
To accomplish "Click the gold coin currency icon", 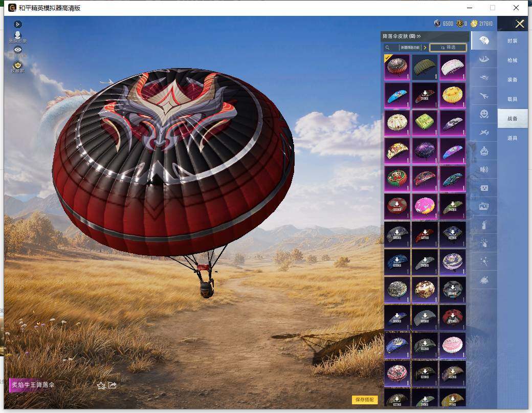I will (474, 24).
